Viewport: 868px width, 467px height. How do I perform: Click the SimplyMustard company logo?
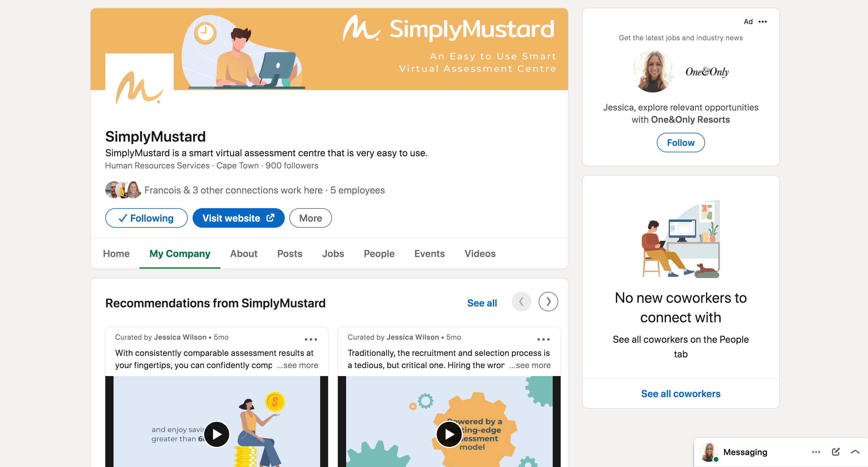139,87
